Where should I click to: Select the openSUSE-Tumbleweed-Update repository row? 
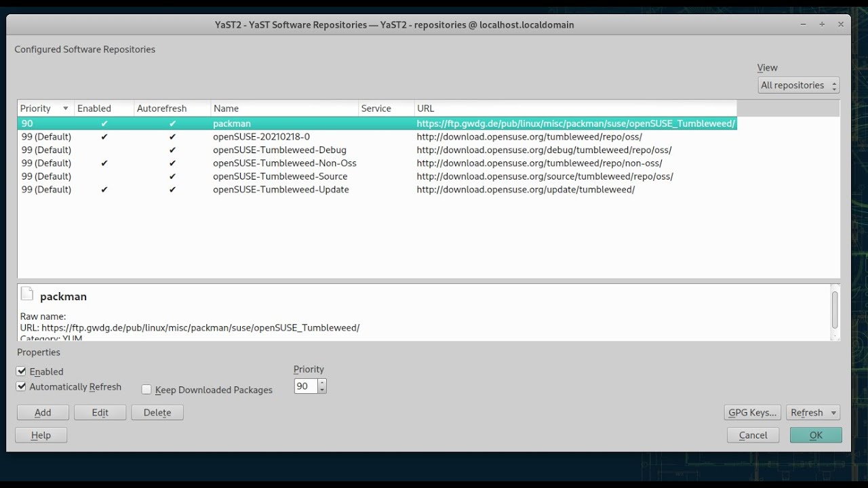pyautogui.click(x=377, y=189)
